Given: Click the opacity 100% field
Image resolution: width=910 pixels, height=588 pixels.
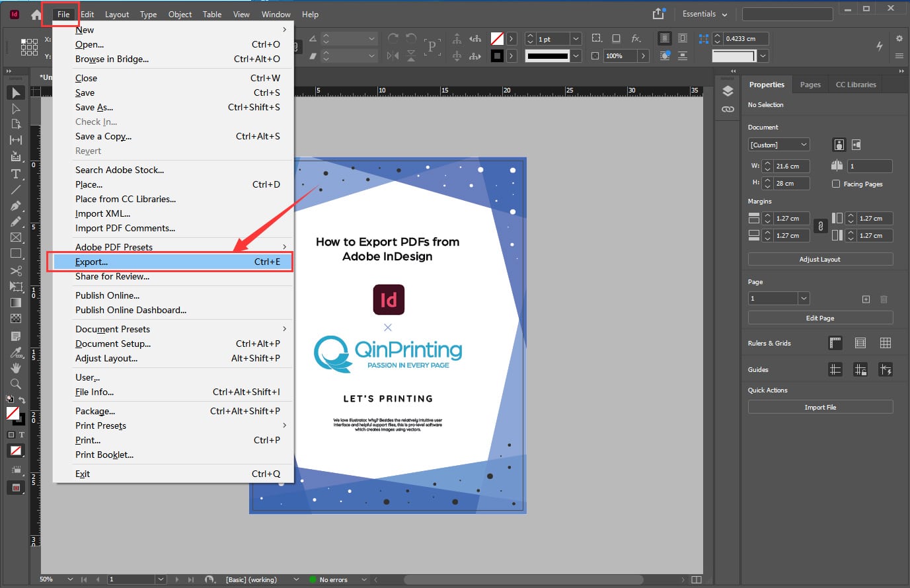Looking at the screenshot, I should (620, 56).
